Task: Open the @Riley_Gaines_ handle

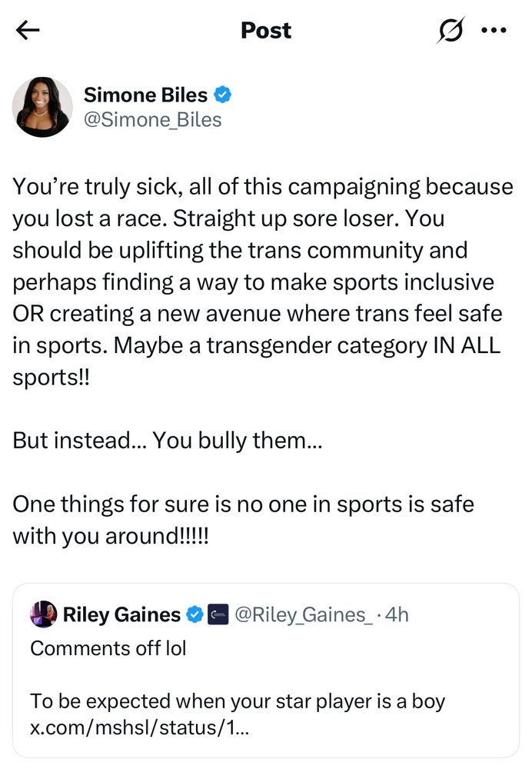Action: click(304, 614)
